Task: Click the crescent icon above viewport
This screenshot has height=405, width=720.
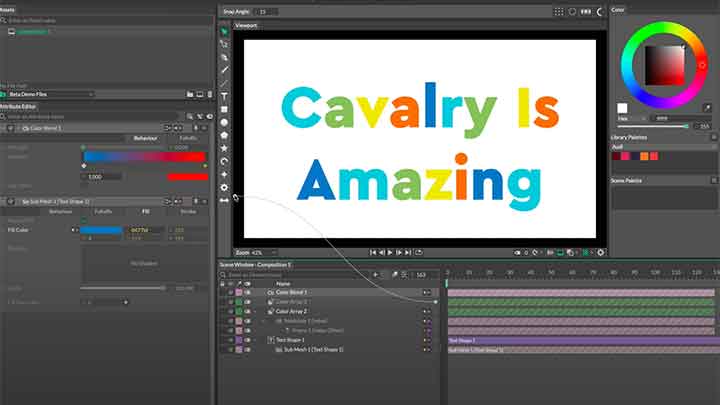Action: point(600,12)
